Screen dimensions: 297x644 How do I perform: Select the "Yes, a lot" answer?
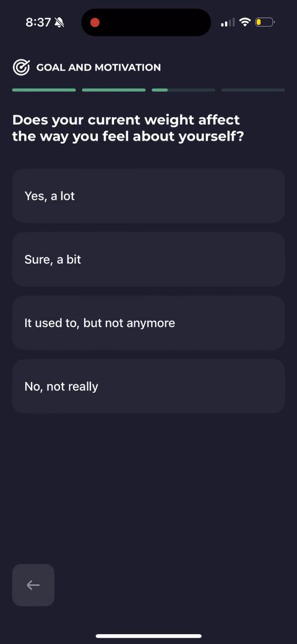pos(148,196)
